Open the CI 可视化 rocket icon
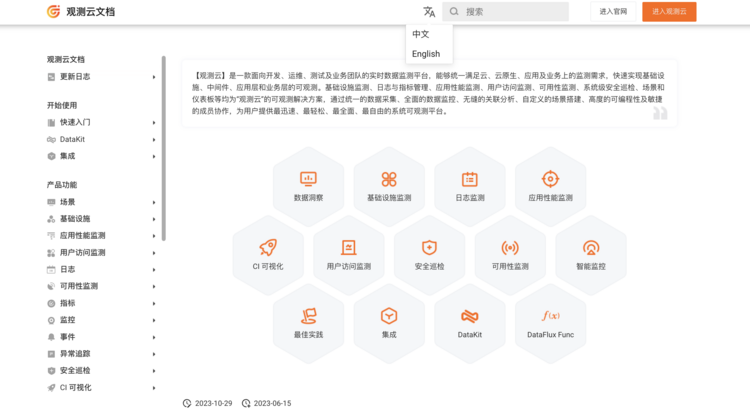Screen dimensions: 750x417 pyautogui.click(x=268, y=247)
